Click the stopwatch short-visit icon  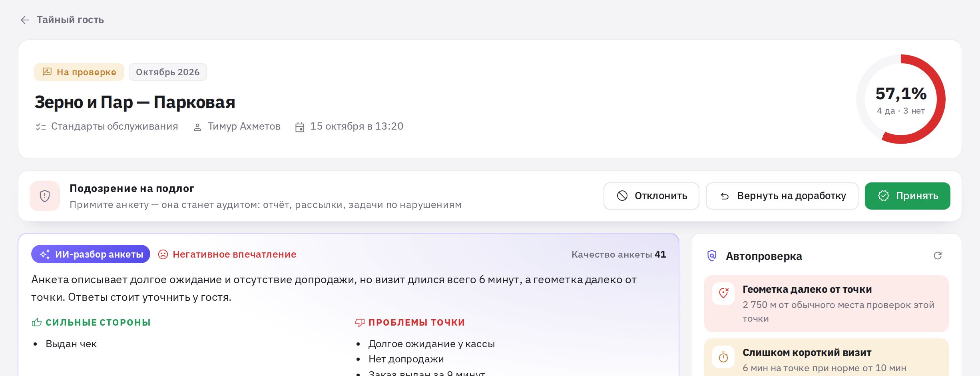click(723, 357)
